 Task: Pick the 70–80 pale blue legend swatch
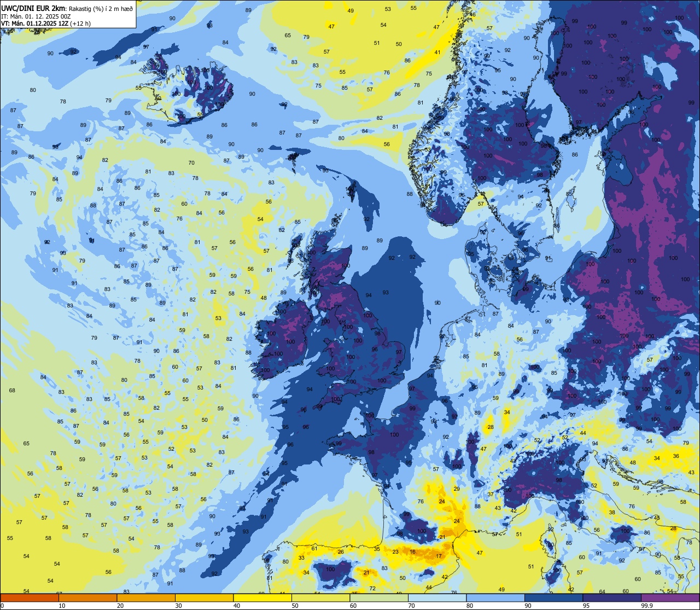[x=437, y=597]
